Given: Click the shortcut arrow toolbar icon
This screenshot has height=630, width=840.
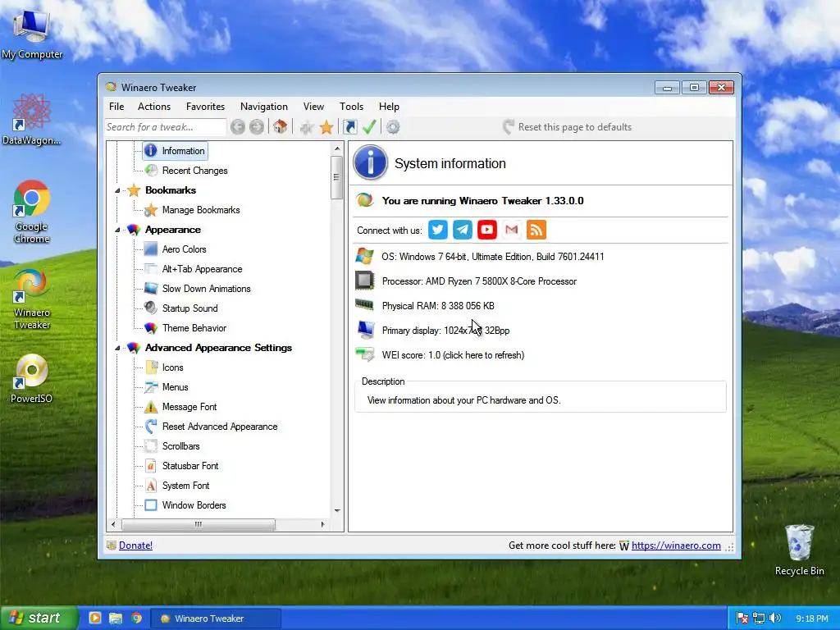Looking at the screenshot, I should (349, 127).
